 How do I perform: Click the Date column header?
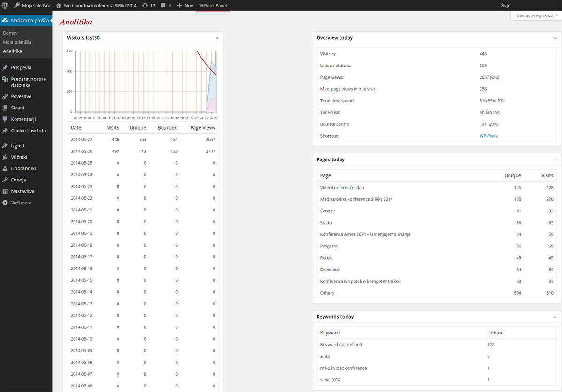click(x=76, y=128)
